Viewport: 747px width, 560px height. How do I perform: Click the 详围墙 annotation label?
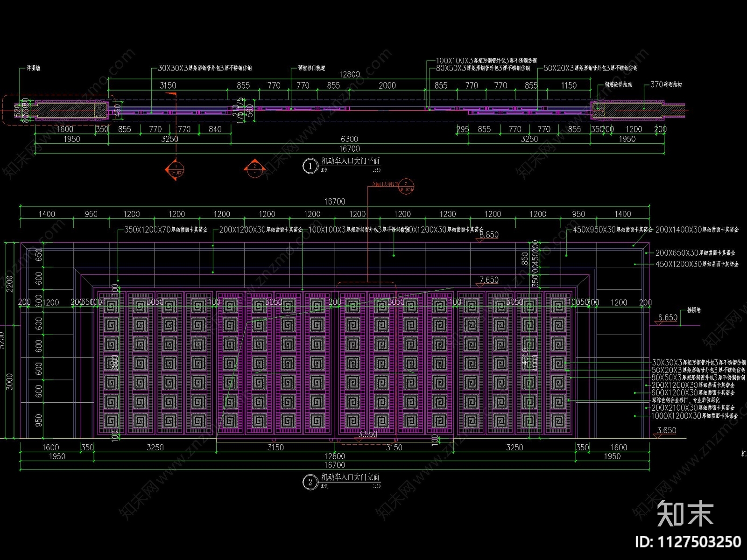click(33, 68)
